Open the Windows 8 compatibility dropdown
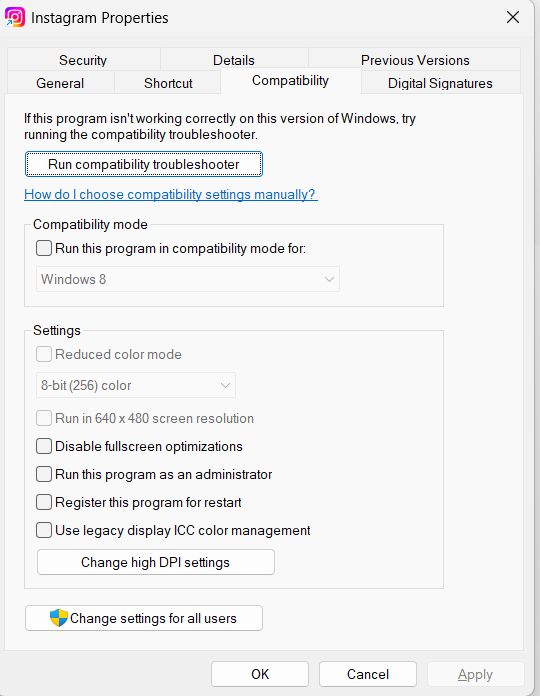Screen dimensions: 540x696 (188, 279)
